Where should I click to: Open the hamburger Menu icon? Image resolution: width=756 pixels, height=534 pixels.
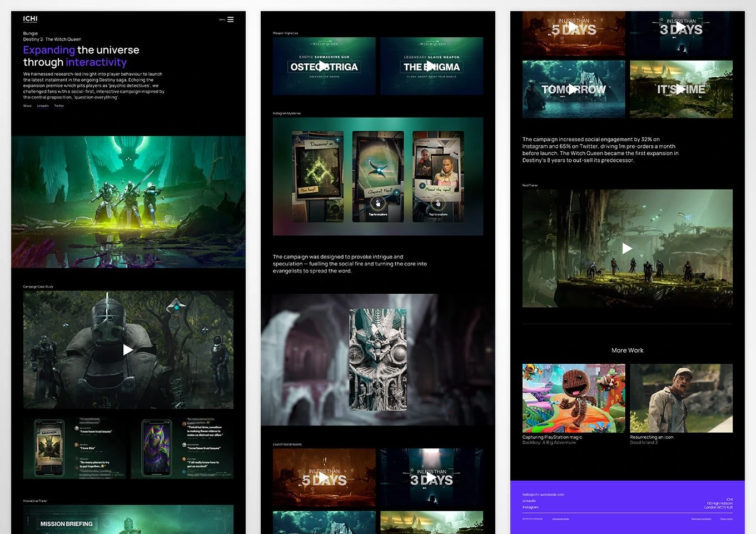(230, 19)
